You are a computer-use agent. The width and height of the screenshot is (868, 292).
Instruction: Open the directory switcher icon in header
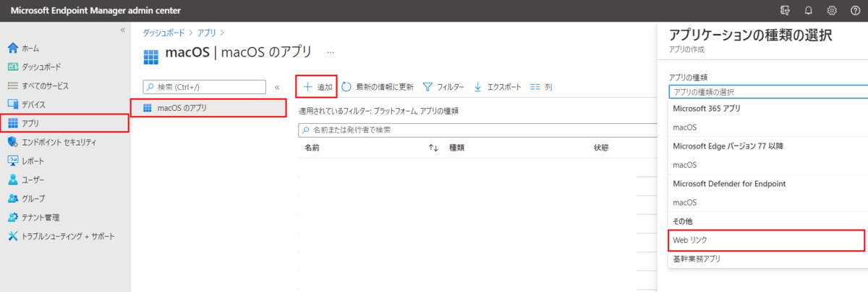[x=785, y=10]
